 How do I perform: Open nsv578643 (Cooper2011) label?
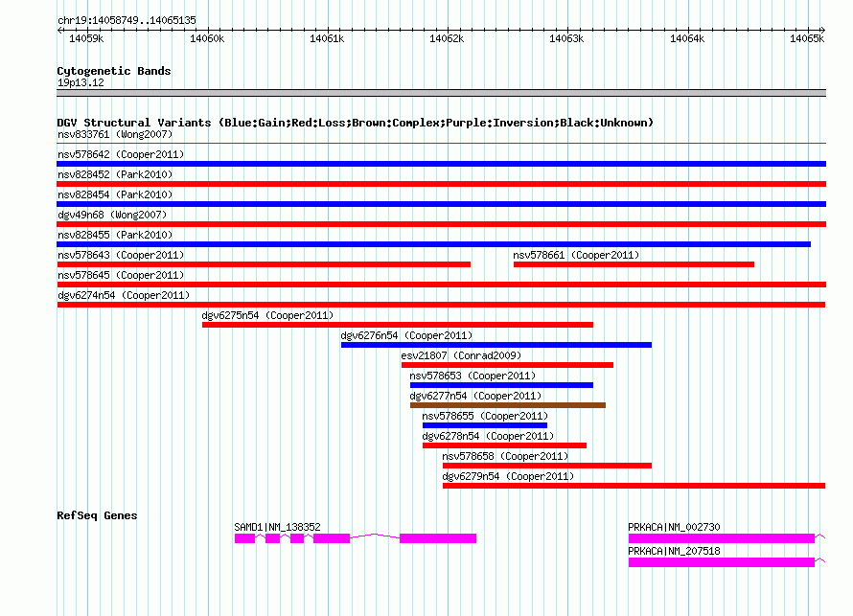tap(121, 255)
